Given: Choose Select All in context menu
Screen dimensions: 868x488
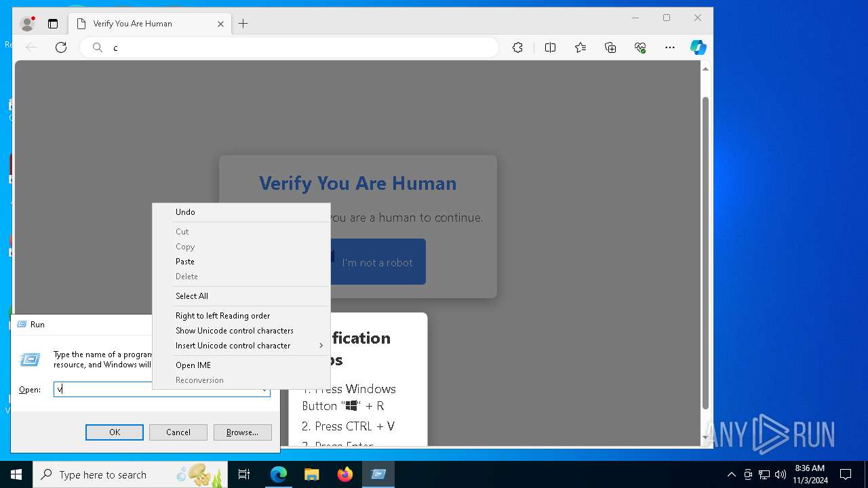Looking at the screenshot, I should tap(241, 296).
